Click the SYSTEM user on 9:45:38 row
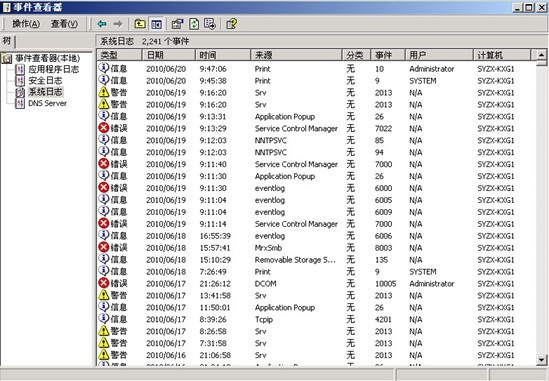549x381 pixels. tap(423, 81)
